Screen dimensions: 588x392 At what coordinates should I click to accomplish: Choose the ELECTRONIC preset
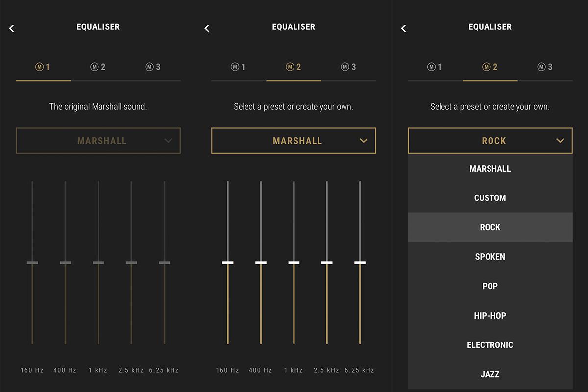coord(490,345)
